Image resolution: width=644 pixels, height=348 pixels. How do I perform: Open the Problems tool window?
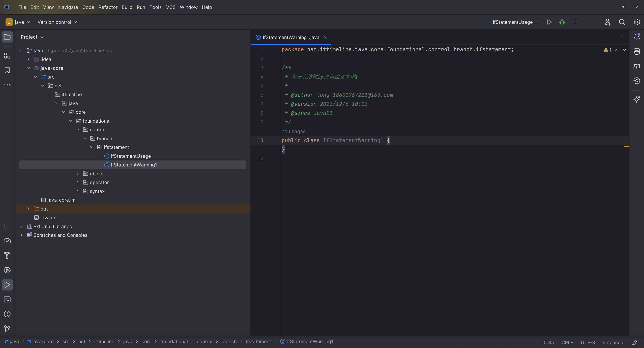point(7,314)
